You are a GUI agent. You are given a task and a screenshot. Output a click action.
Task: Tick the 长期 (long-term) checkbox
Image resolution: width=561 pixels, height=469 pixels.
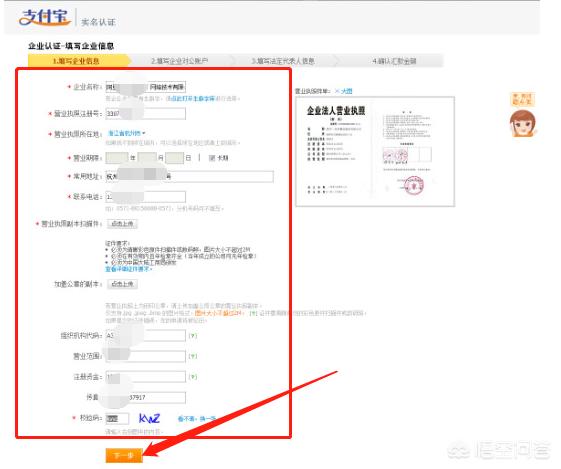pos(212,157)
